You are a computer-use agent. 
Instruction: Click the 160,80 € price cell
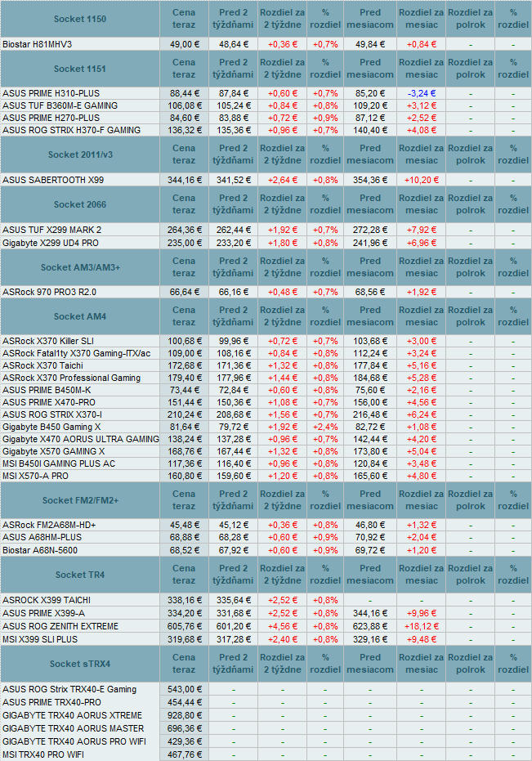point(184,476)
